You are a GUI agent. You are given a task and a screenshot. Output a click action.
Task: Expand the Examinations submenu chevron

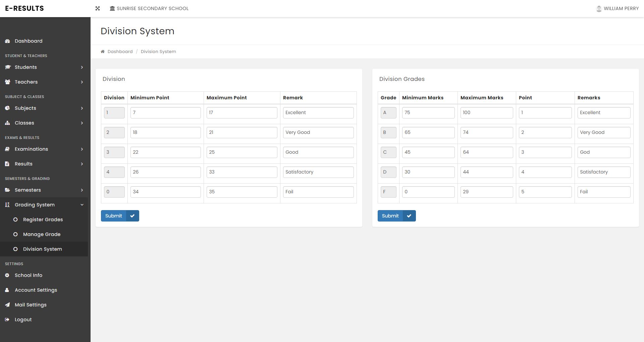(82, 149)
